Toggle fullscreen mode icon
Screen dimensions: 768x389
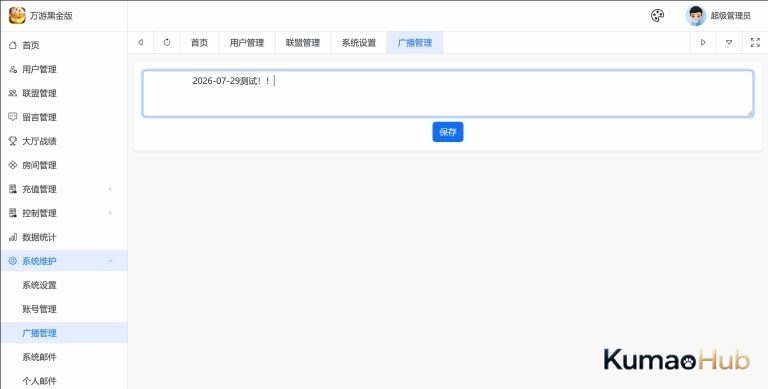pos(755,43)
